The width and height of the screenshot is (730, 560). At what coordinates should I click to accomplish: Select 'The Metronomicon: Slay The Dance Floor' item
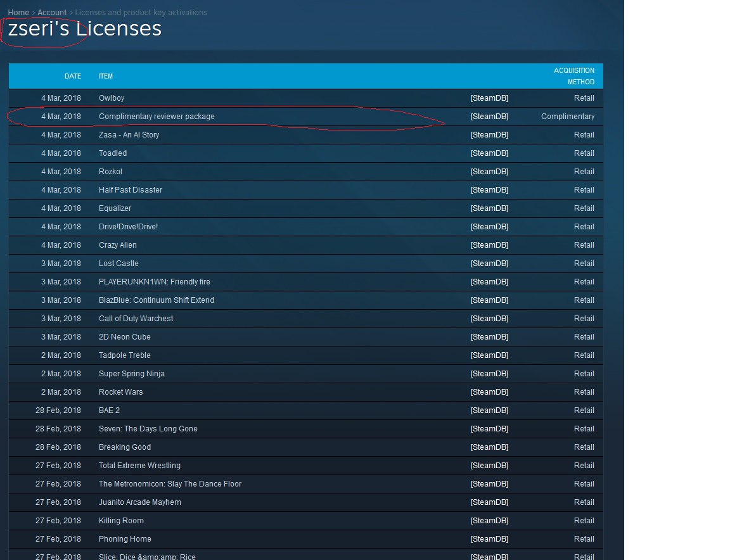click(x=170, y=484)
